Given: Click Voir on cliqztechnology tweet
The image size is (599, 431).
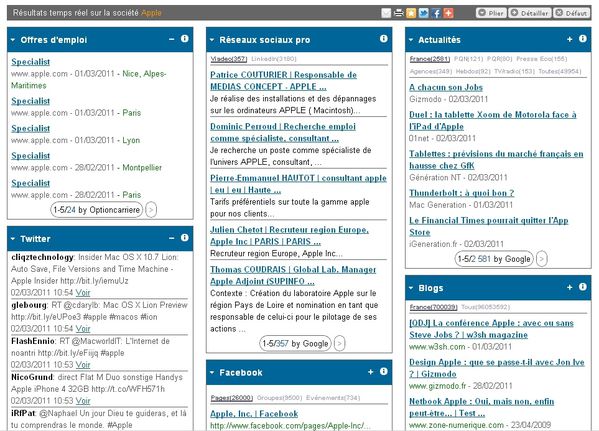Looking at the screenshot, I should point(83,293).
